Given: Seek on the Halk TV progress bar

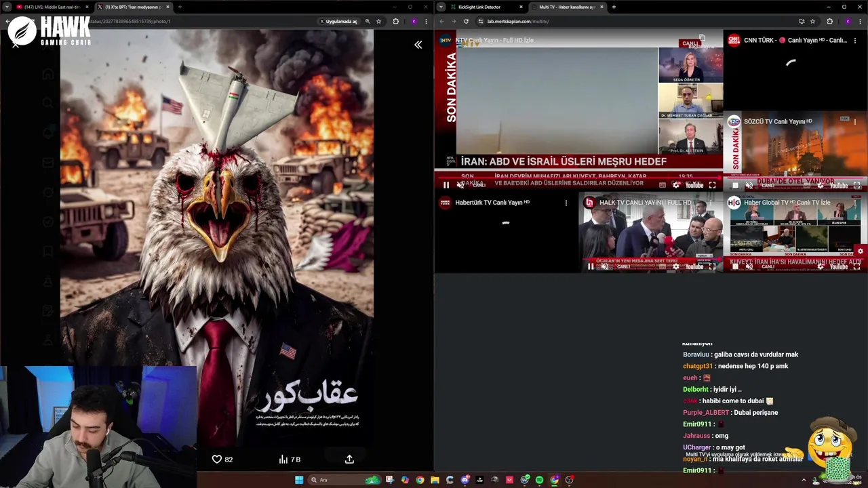Looking at the screenshot, I should [651, 260].
